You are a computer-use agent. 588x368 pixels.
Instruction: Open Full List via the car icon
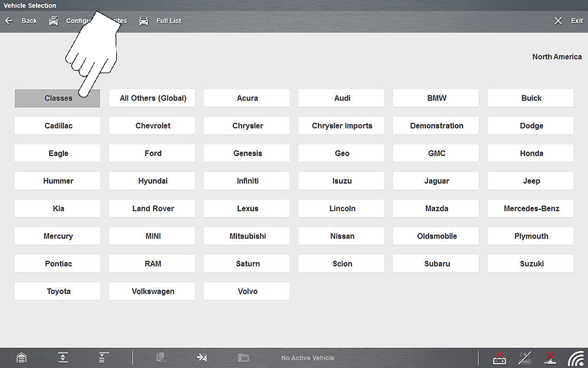[144, 21]
